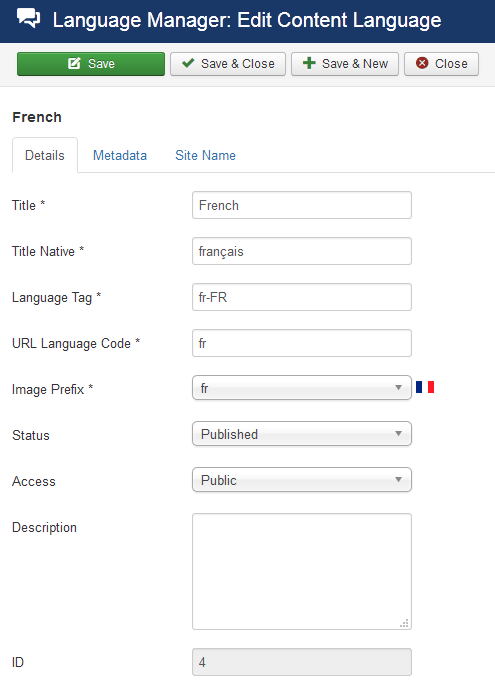Click the checkmark icon on Save & Close
495x700 pixels.
(188, 63)
